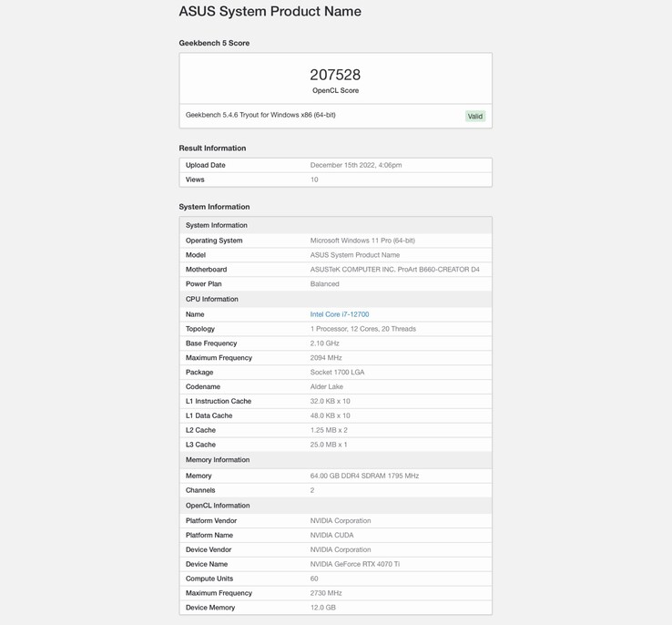Click the Result Information heading
672x625 pixels.
[212, 148]
